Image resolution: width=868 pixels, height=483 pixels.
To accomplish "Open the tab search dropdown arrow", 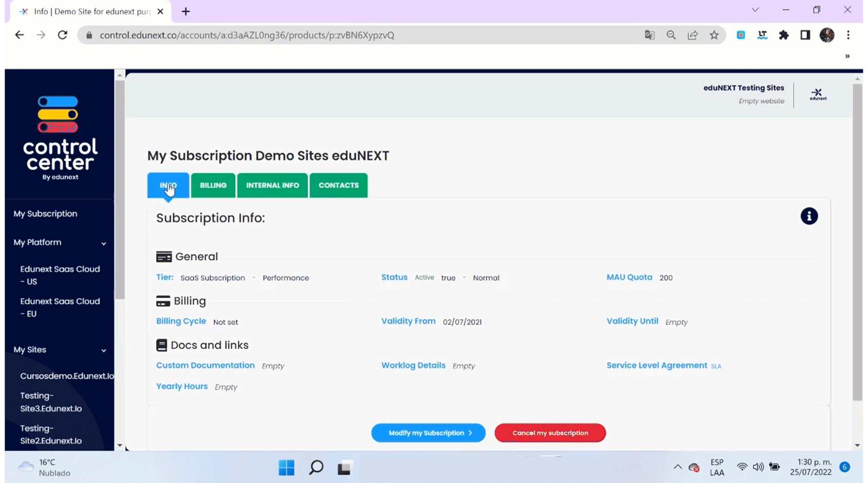I will pyautogui.click(x=756, y=10).
